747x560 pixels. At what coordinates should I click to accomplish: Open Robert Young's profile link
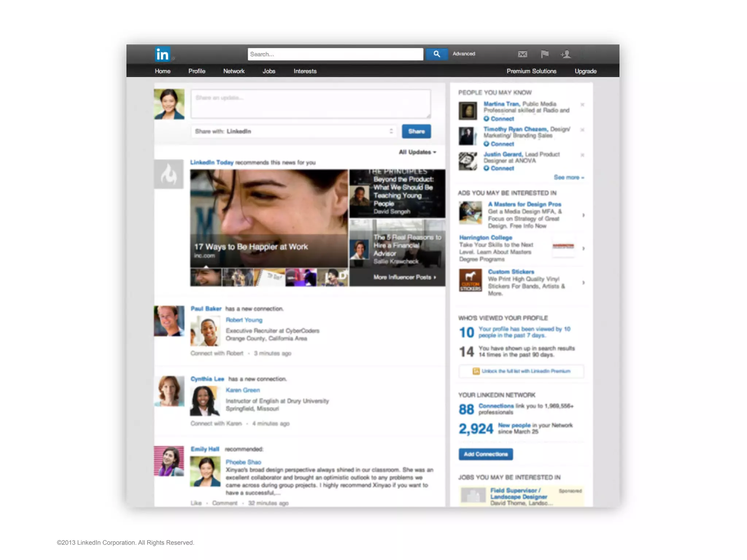coord(244,320)
